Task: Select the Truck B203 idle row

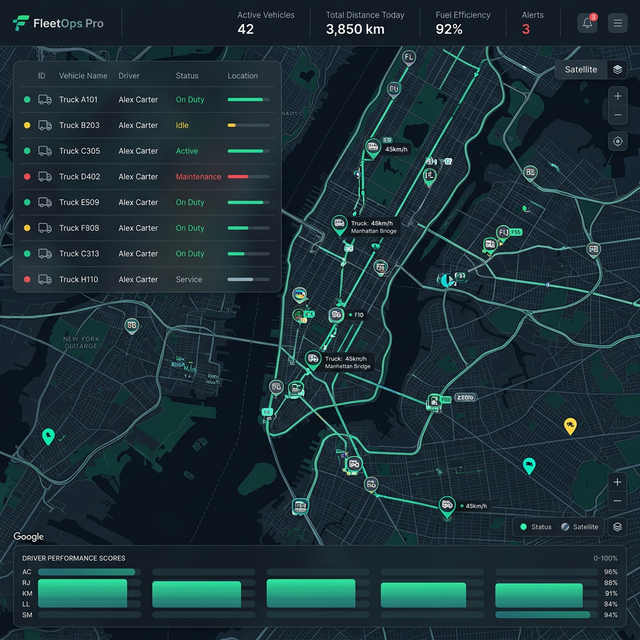Action: [x=146, y=126]
